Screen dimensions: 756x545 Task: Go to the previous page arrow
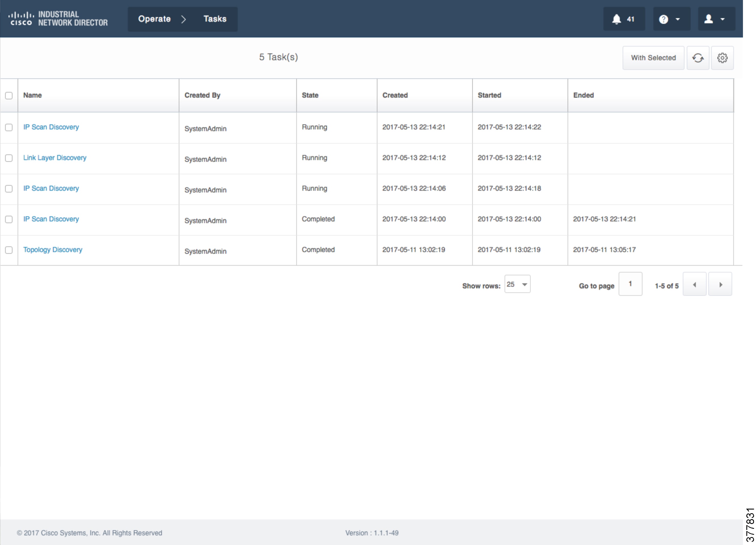point(694,284)
